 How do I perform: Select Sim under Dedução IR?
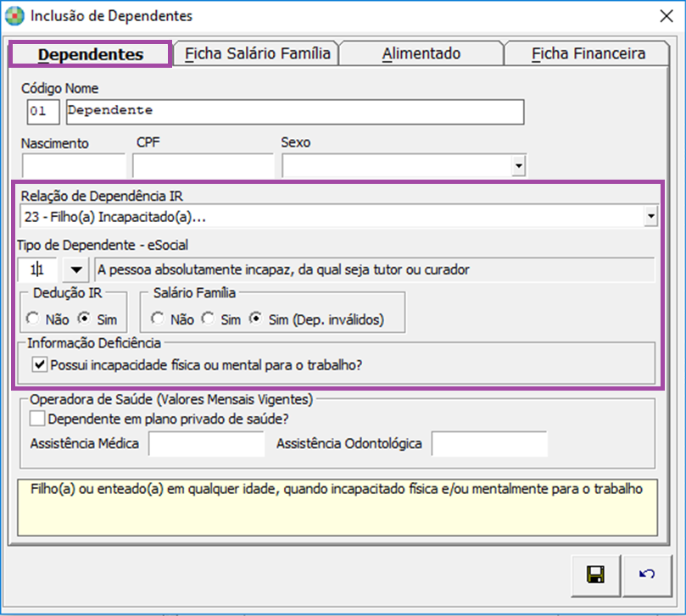(84, 319)
